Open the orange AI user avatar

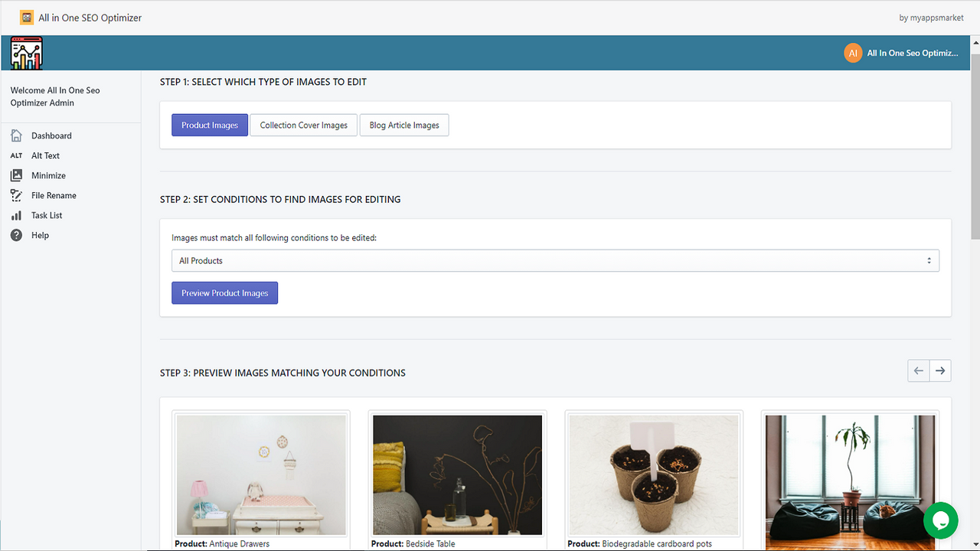(853, 53)
